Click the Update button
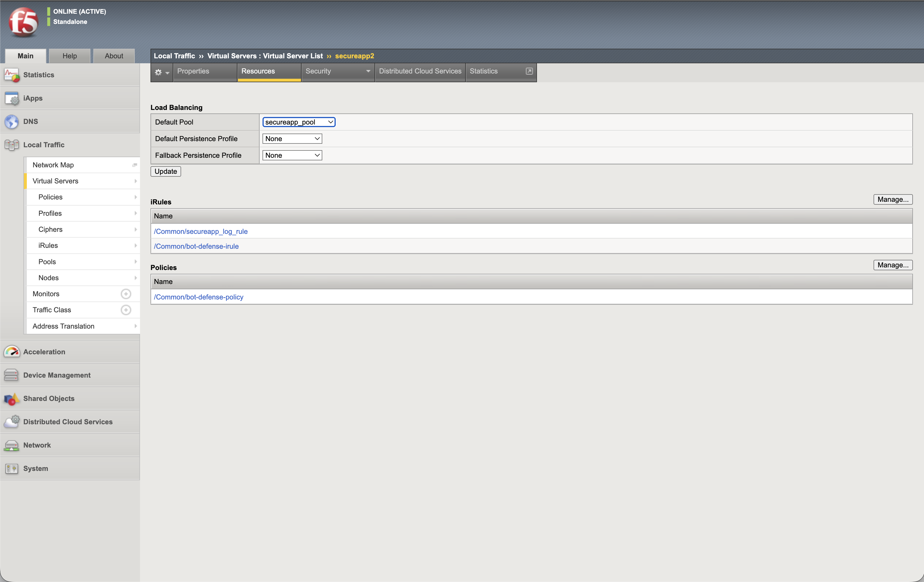The height and width of the screenshot is (582, 924). (166, 171)
